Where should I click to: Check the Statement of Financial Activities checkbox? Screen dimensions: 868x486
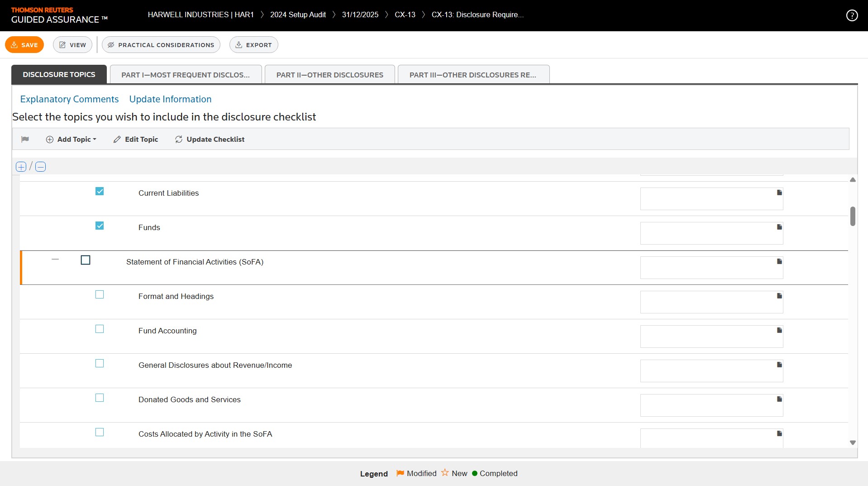click(86, 260)
